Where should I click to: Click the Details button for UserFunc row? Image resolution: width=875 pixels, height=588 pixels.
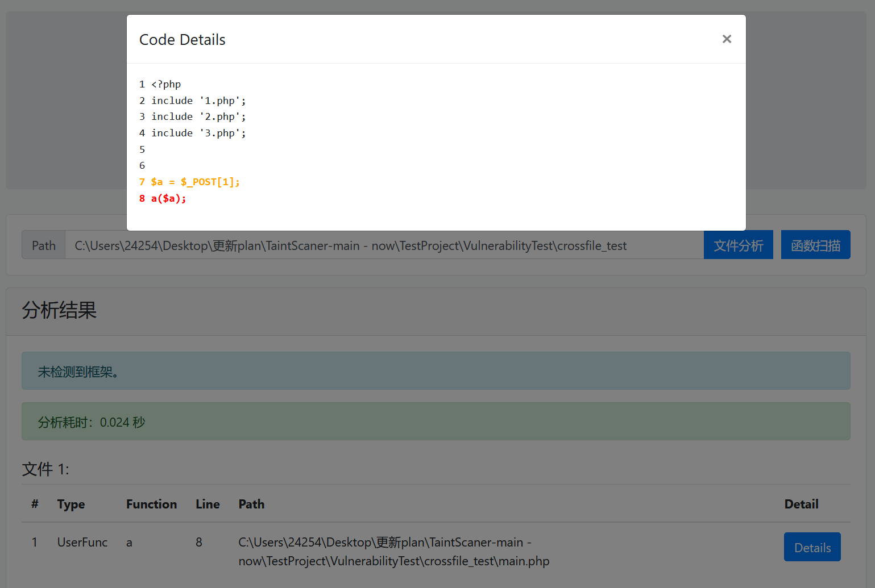coord(811,547)
